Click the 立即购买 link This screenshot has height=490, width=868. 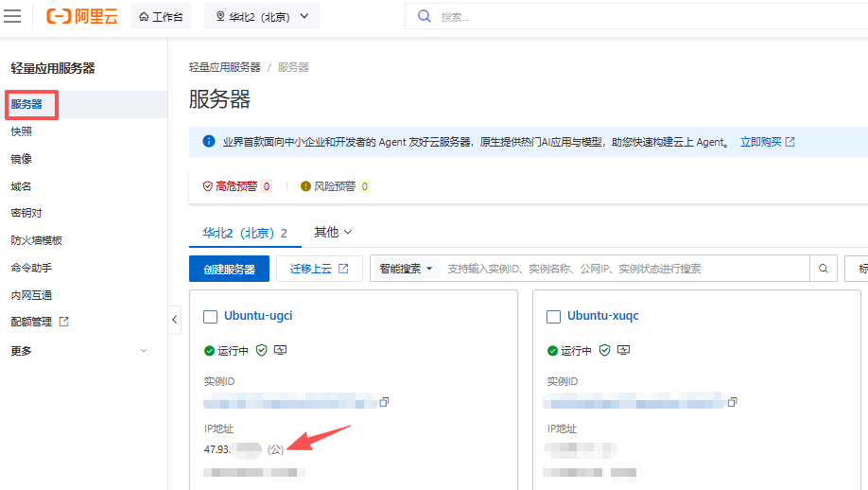coord(767,142)
